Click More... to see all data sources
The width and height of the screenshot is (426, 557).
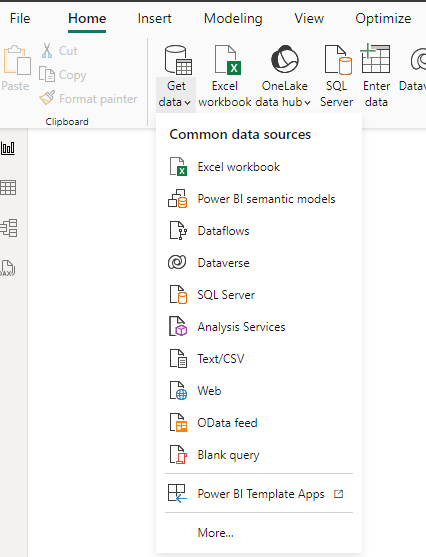[x=216, y=532]
